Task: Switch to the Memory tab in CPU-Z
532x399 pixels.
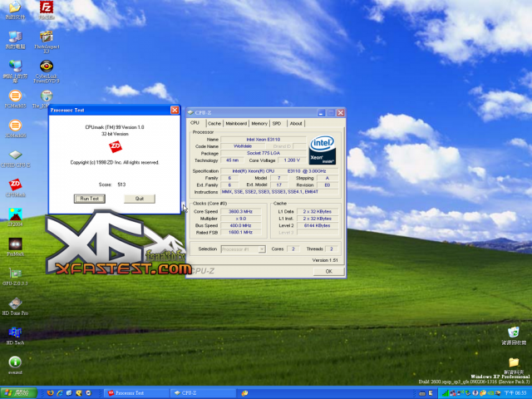Action: (259, 124)
